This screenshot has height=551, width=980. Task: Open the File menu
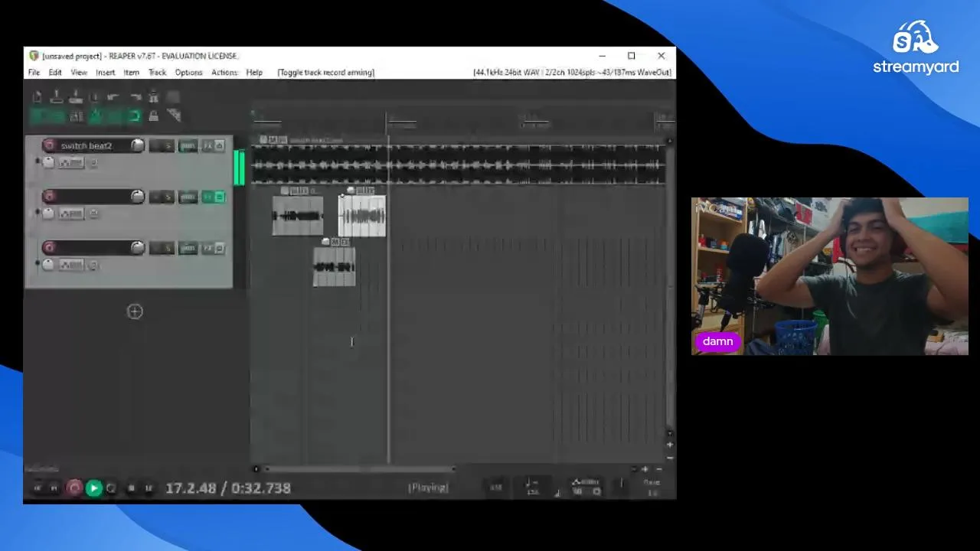34,72
